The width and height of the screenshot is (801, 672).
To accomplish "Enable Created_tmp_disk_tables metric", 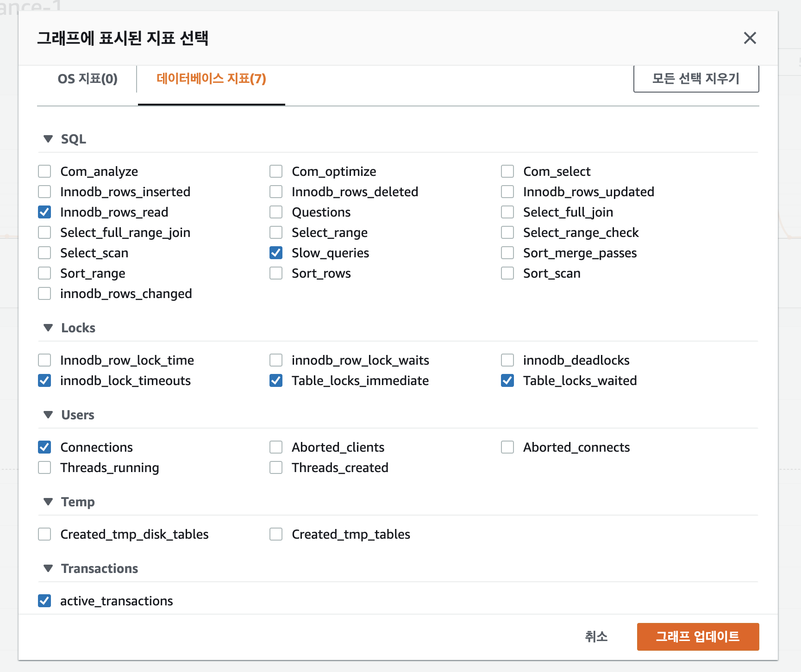I will pos(44,534).
